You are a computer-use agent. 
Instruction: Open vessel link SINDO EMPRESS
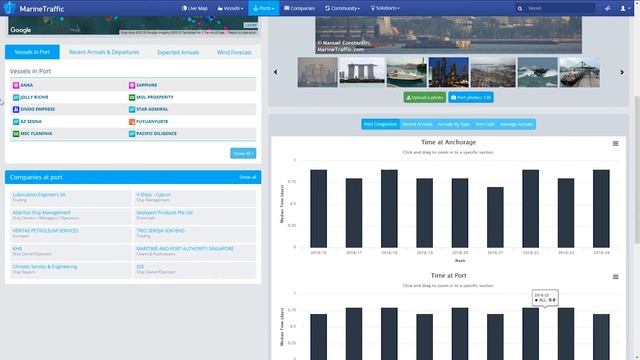(38, 109)
